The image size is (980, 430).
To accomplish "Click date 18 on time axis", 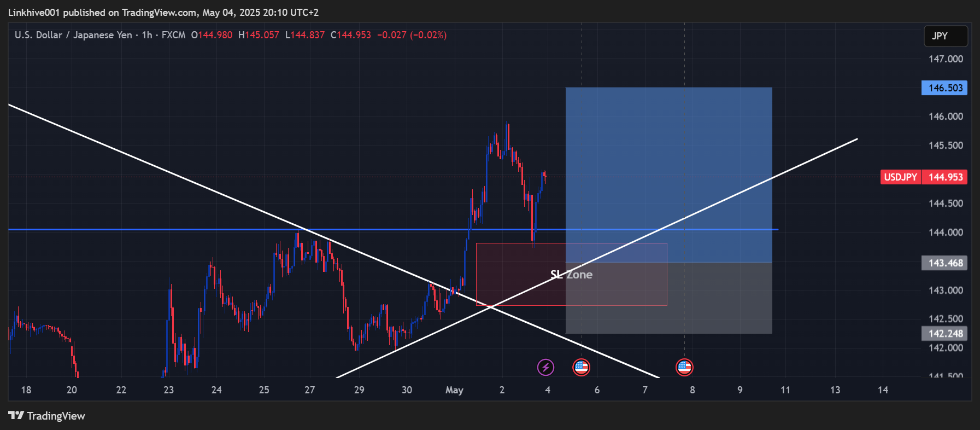I will click(x=26, y=390).
